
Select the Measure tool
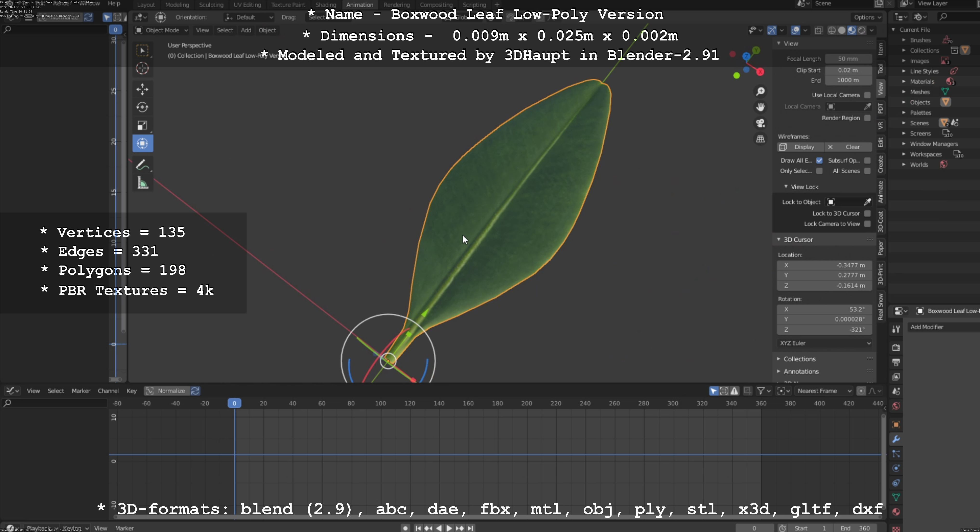(x=142, y=183)
